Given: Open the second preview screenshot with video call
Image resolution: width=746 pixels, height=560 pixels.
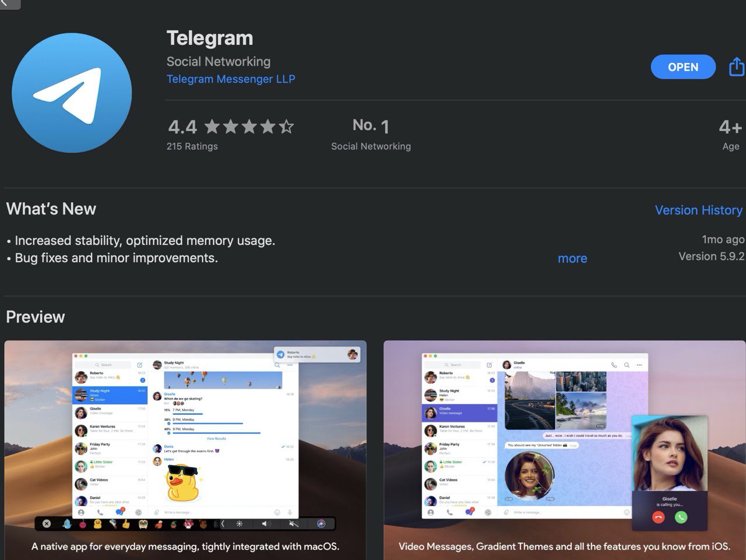Looking at the screenshot, I should tap(565, 450).
